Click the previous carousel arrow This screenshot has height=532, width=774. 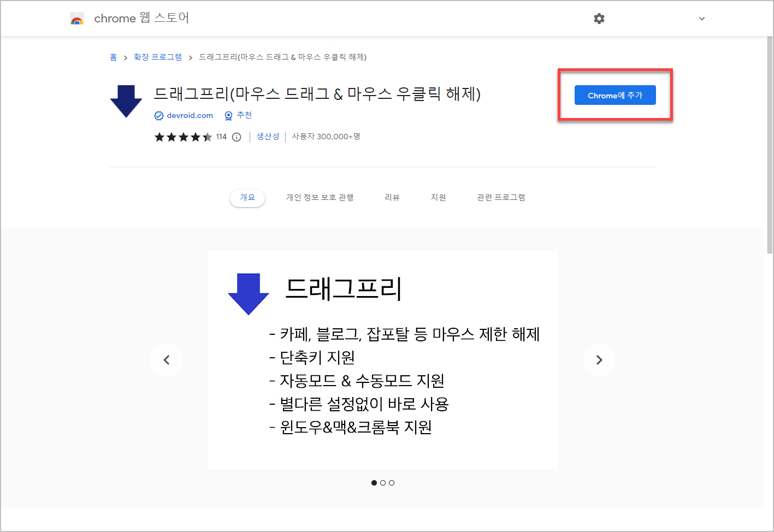[x=167, y=360]
